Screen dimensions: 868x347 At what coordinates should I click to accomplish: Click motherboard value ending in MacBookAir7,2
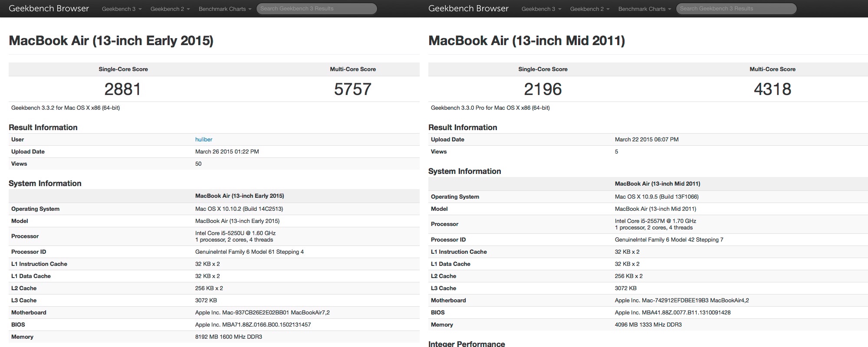coord(263,312)
